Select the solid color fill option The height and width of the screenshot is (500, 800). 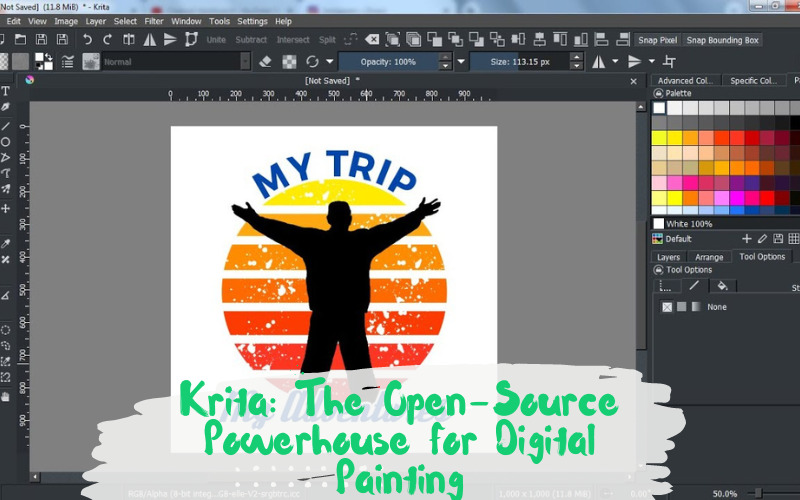pos(682,307)
